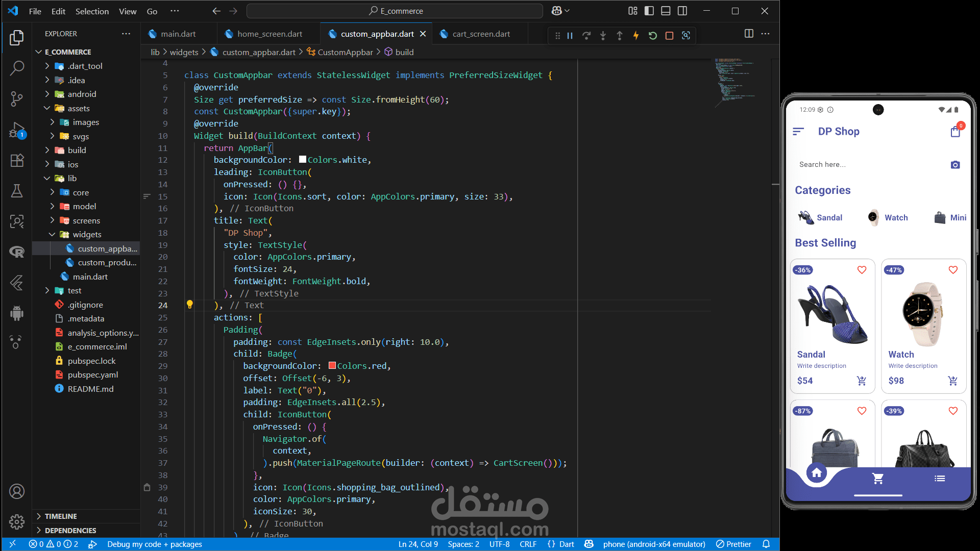Open the Manage gear settings
This screenshot has width=980, height=551.
(x=17, y=521)
